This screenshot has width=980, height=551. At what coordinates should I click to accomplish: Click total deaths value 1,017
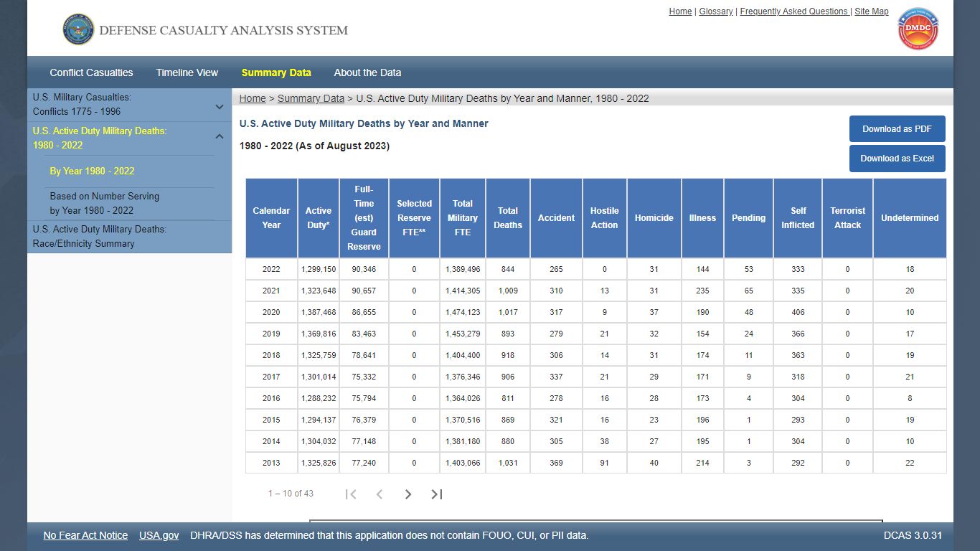508,312
